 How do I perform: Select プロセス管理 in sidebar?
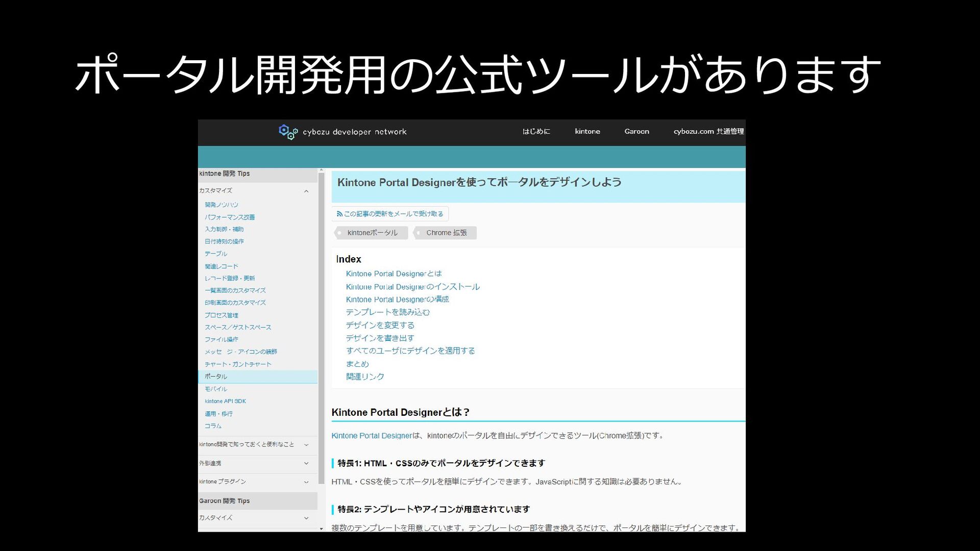222,315
